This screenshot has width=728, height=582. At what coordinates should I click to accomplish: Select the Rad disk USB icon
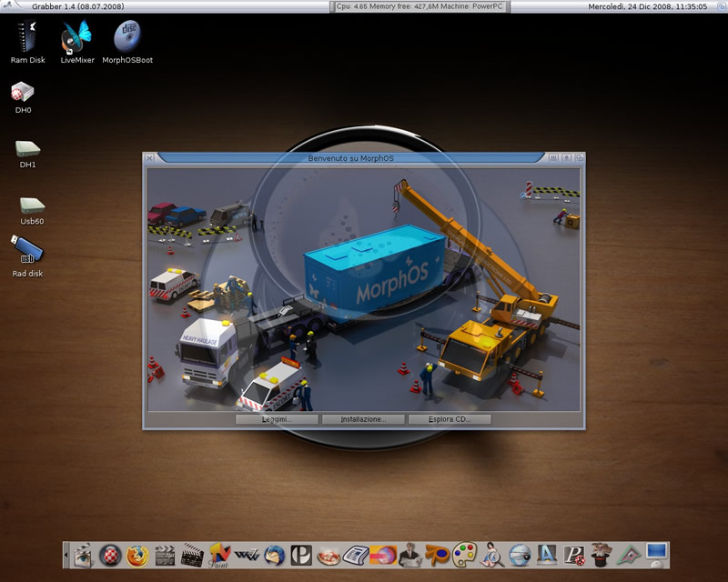click(27, 256)
